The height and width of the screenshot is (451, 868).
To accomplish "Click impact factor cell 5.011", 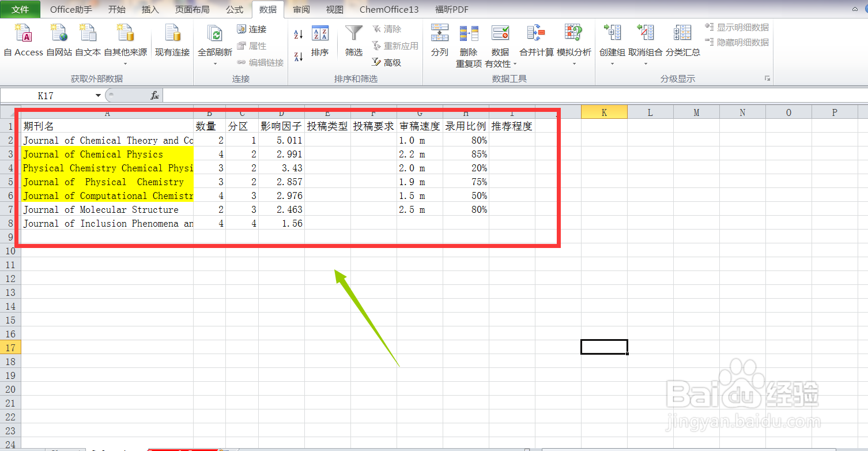I will [x=282, y=140].
